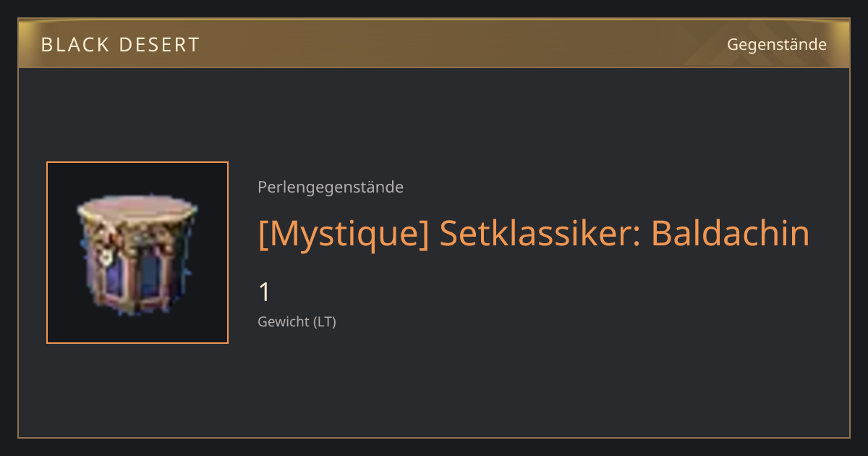868x456 pixels.
Task: Click the gold header banner center
Action: (x=434, y=43)
